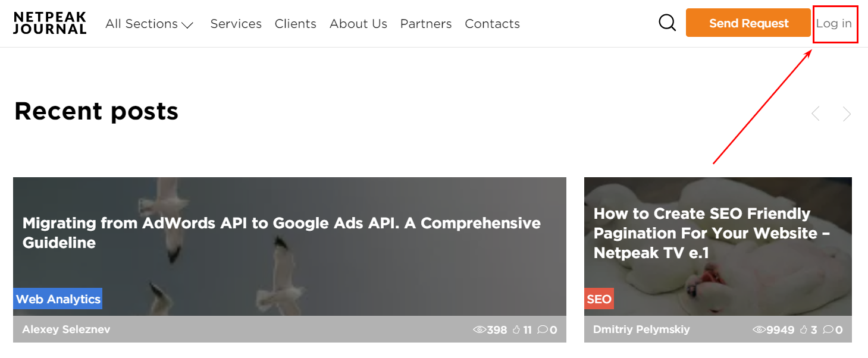Navigate to Contacts page

tap(492, 24)
